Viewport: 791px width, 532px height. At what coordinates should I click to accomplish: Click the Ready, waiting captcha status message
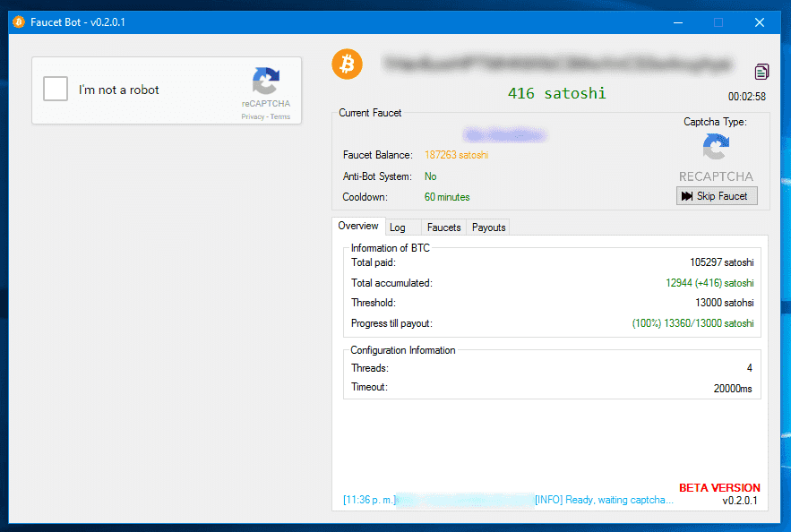click(604, 500)
